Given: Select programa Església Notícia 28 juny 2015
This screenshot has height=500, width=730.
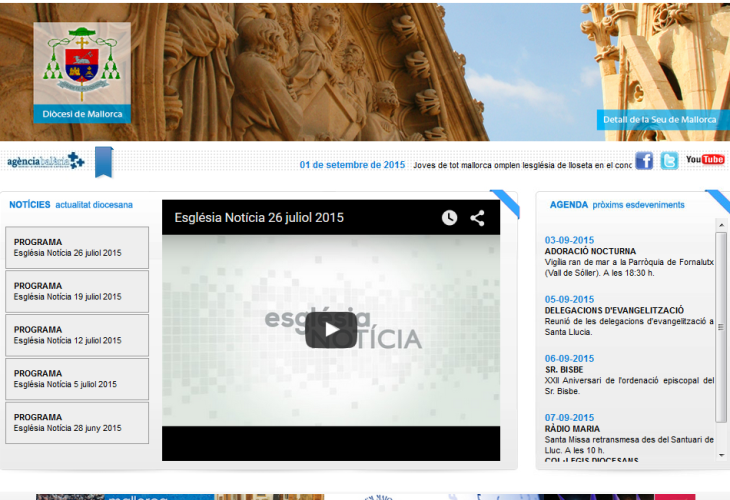Looking at the screenshot, I should pos(77,423).
